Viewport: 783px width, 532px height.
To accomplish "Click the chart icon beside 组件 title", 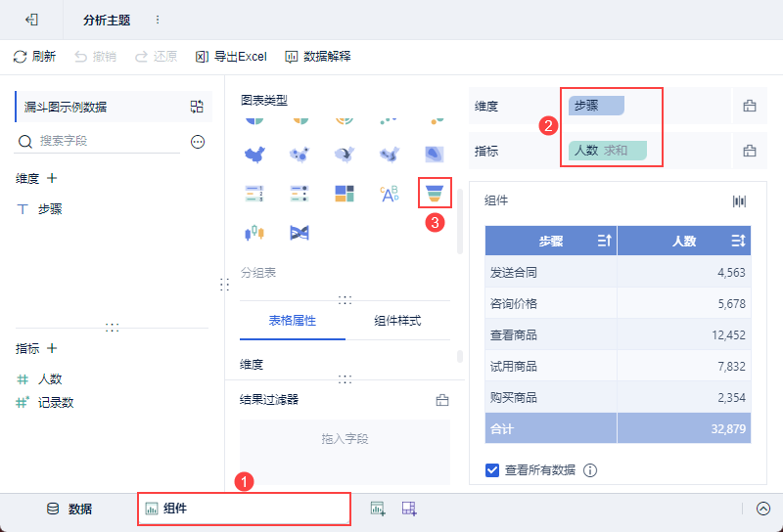I will click(739, 201).
